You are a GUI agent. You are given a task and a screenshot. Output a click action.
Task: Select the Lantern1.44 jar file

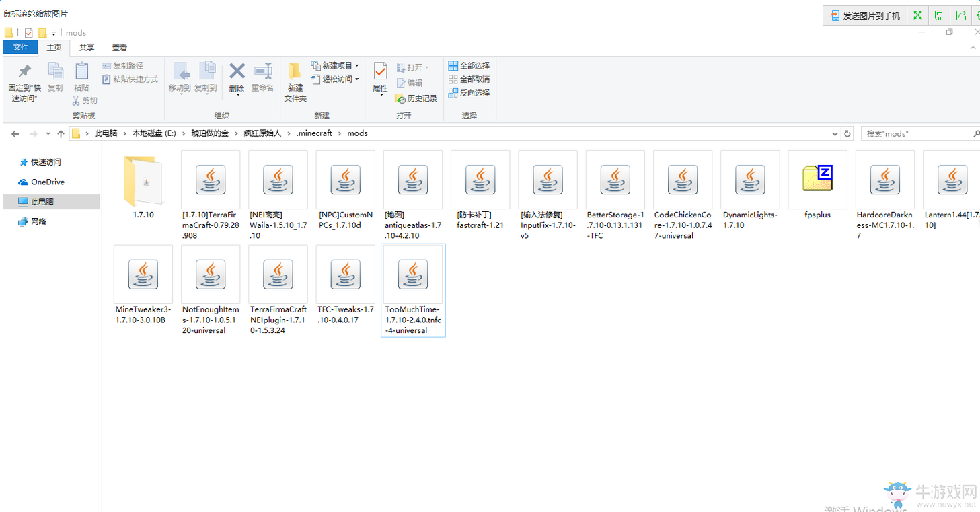[x=951, y=190]
